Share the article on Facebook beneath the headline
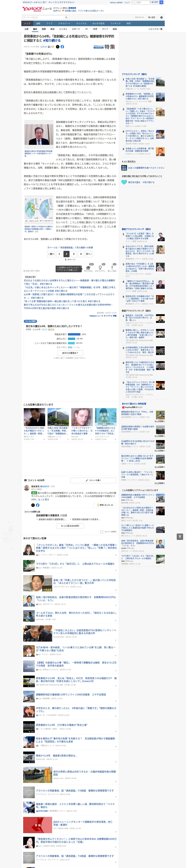This screenshot has width=186, height=868. click(x=62, y=47)
